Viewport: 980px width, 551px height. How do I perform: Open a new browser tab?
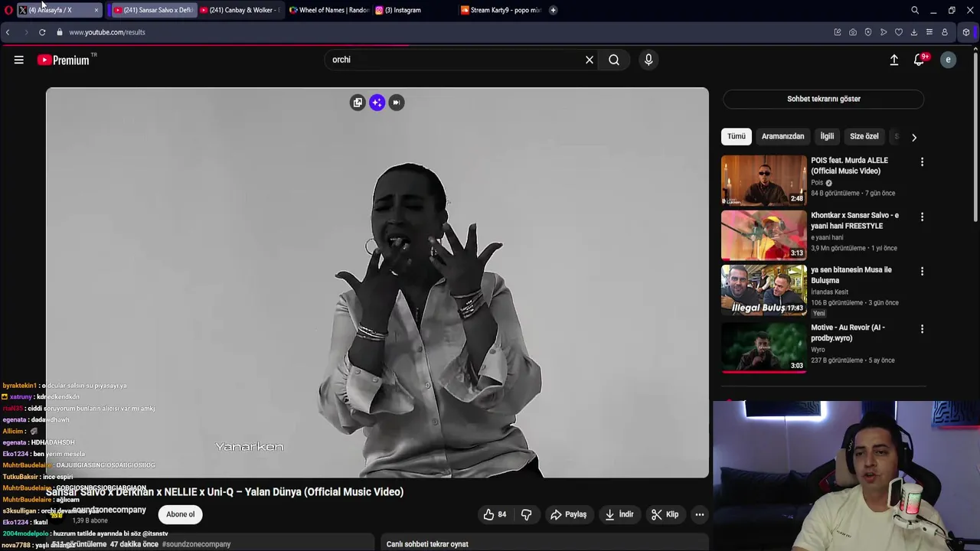[x=553, y=10]
